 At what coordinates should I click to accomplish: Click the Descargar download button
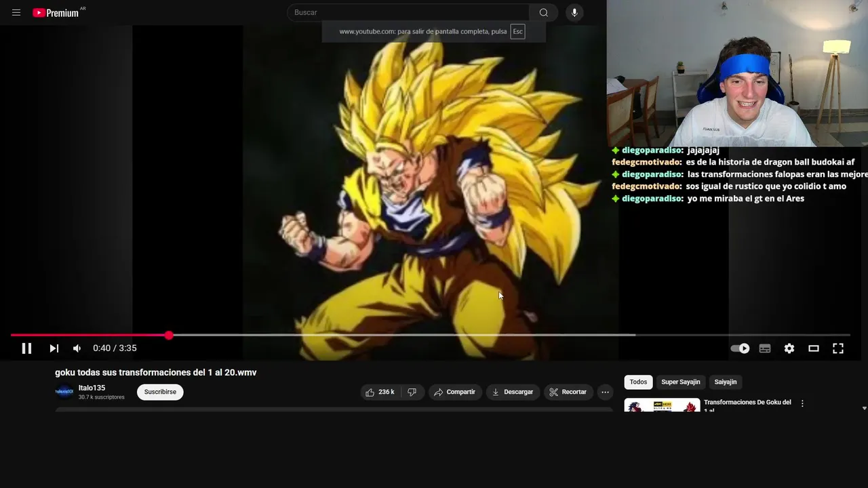[x=513, y=392]
